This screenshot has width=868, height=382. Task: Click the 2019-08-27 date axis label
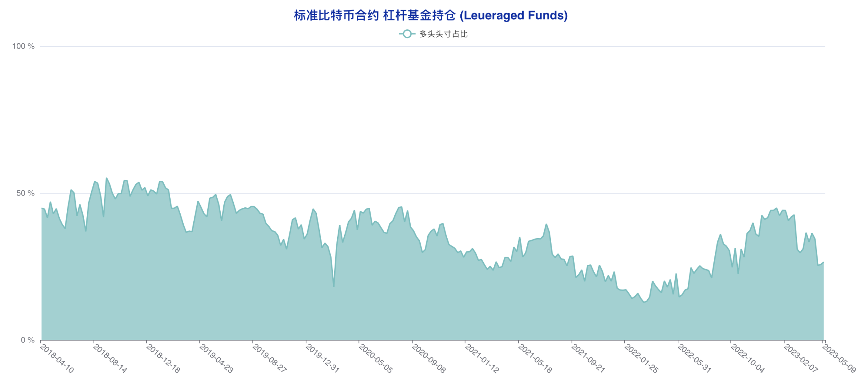click(x=269, y=359)
